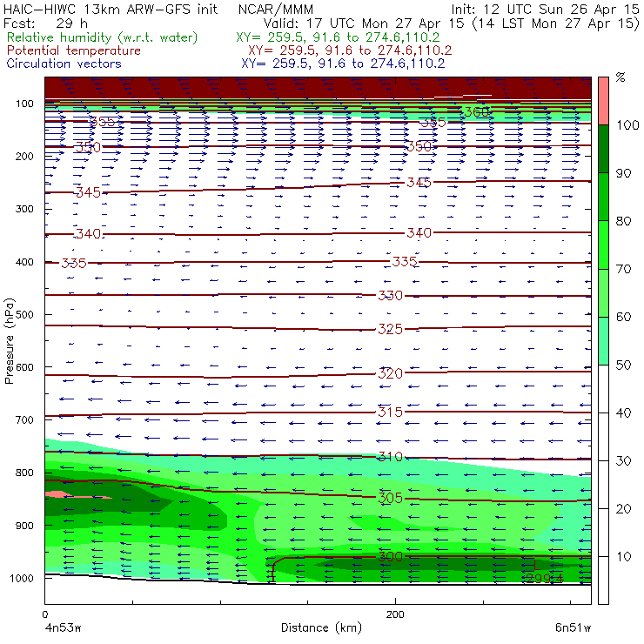This screenshot has width=644, height=644.
Task: Click the white 40–50% colorbar segment
Action: (x=603, y=388)
